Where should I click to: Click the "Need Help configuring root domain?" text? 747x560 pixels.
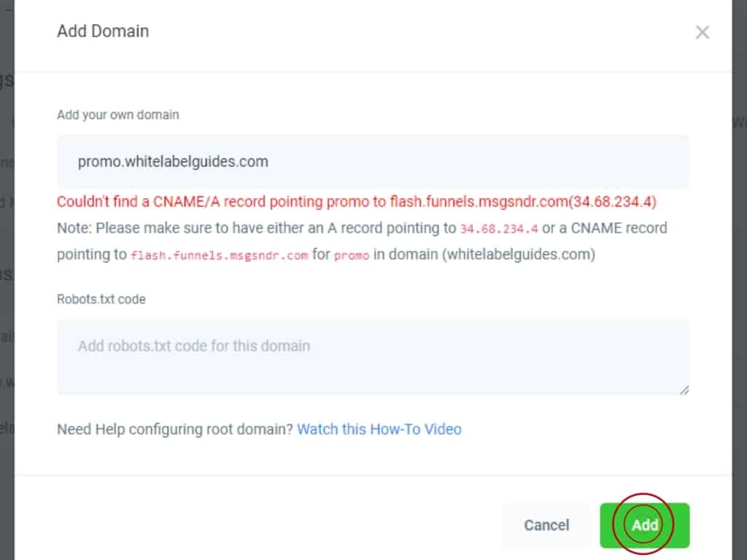[x=175, y=429]
